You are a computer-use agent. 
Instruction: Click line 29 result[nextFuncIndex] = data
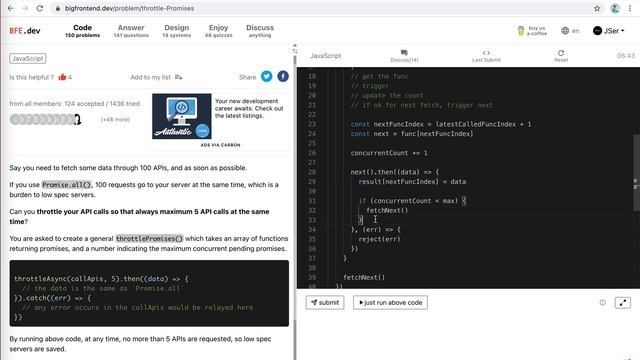412,182
